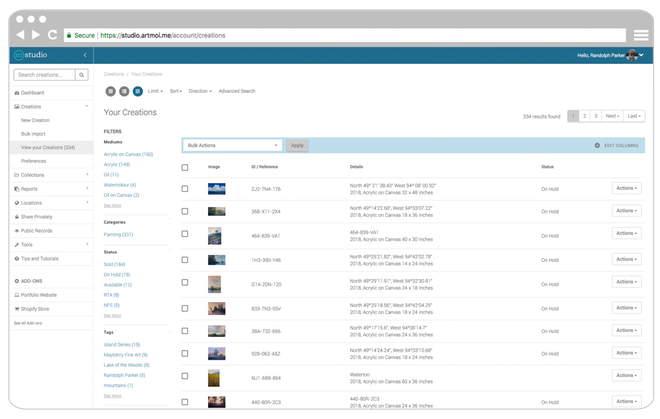Image resolution: width=660 pixels, height=419 pixels.
Task: Open the Actions dropdown for 928-062-A8Z
Action: 626,353
